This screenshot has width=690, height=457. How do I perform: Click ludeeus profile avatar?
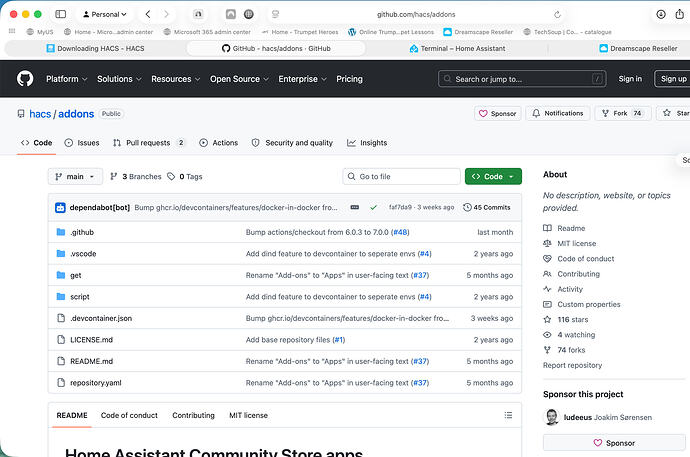point(551,417)
